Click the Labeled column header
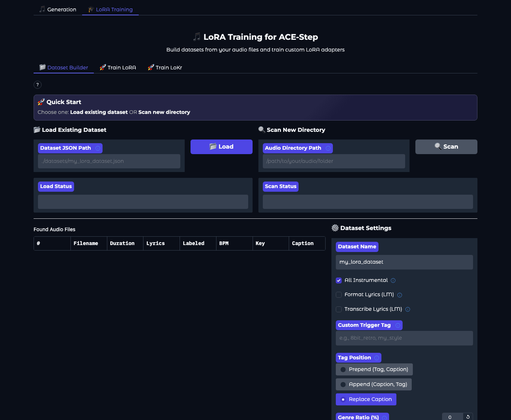511x420 pixels. [x=198, y=244]
